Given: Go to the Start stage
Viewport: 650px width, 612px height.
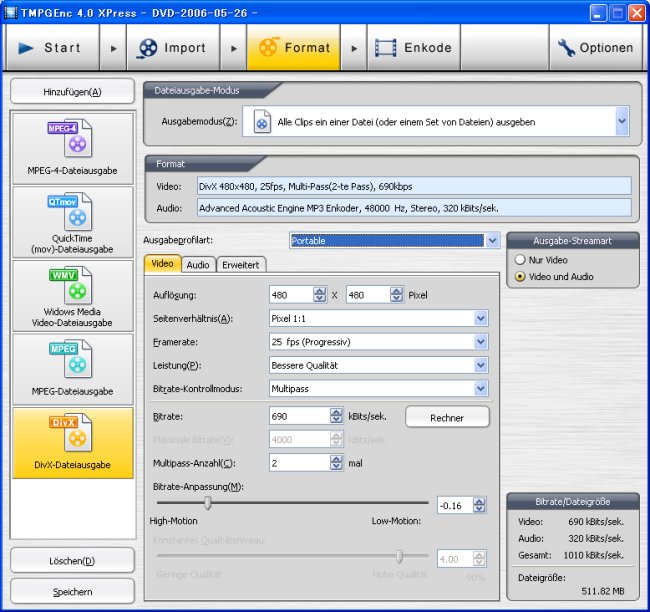Looking at the screenshot, I should [52, 48].
